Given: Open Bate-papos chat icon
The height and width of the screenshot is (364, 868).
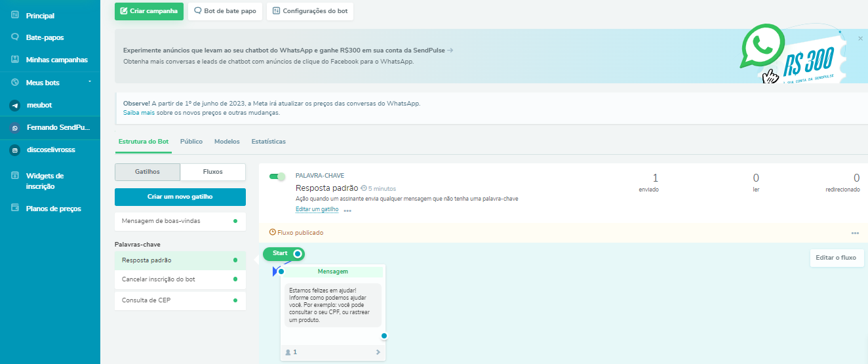Looking at the screenshot, I should click(x=14, y=37).
